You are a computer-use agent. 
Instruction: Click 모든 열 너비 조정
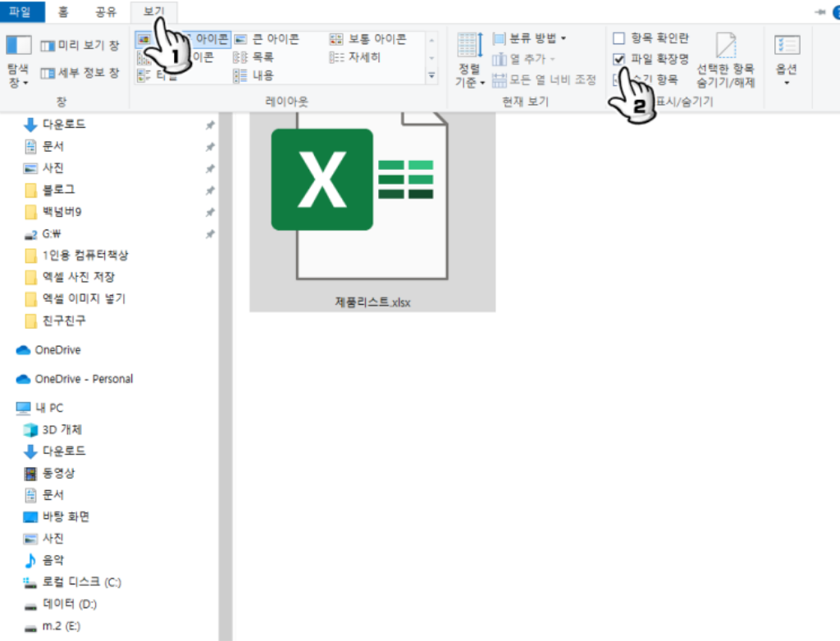pyautogui.click(x=544, y=80)
